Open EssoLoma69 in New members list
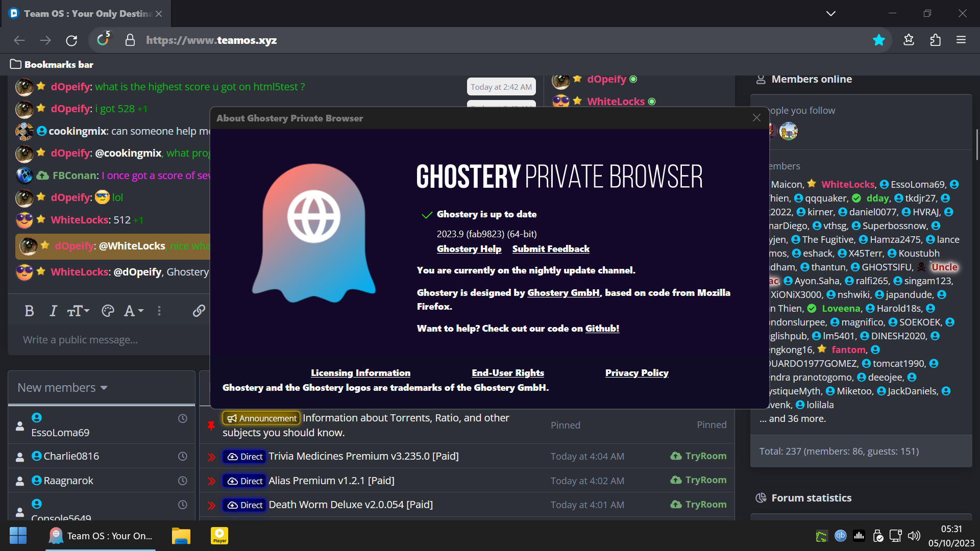The width and height of the screenshot is (980, 551). pyautogui.click(x=60, y=433)
